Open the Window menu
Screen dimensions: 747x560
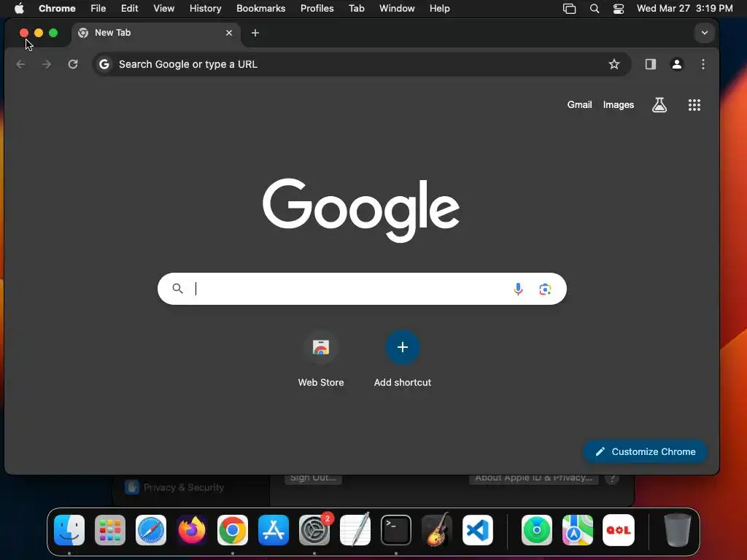(397, 8)
